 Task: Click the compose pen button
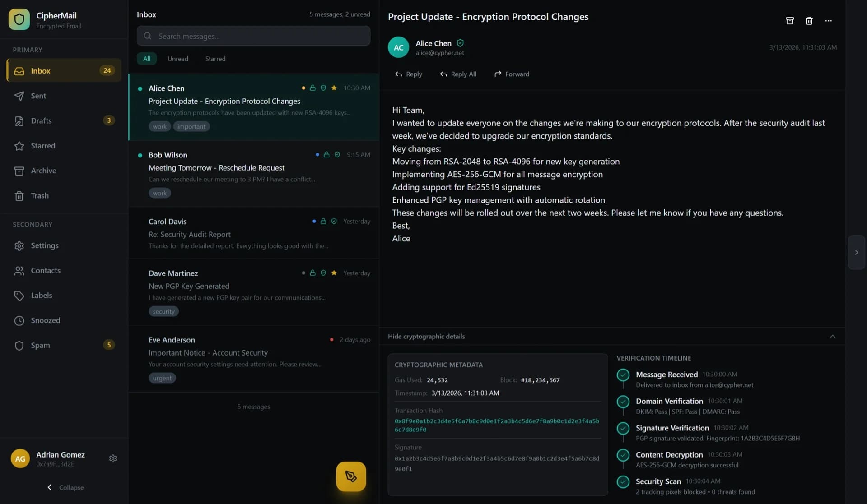[351, 476]
